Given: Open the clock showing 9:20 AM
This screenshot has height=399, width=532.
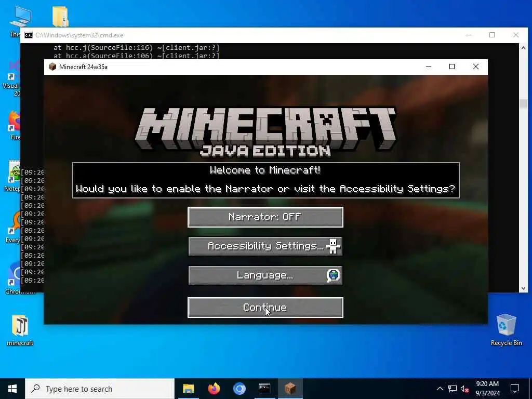Looking at the screenshot, I should [x=487, y=389].
